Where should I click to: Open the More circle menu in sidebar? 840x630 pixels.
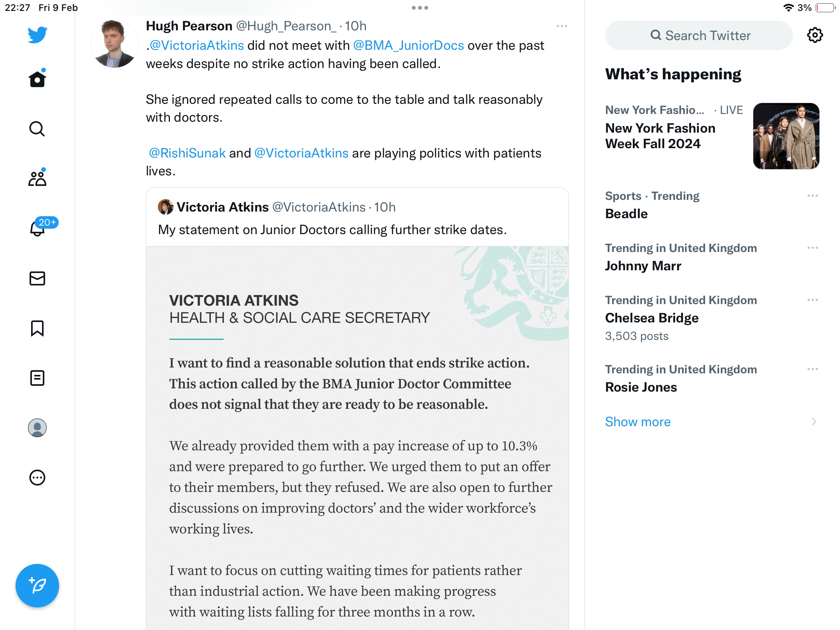pos(37,478)
